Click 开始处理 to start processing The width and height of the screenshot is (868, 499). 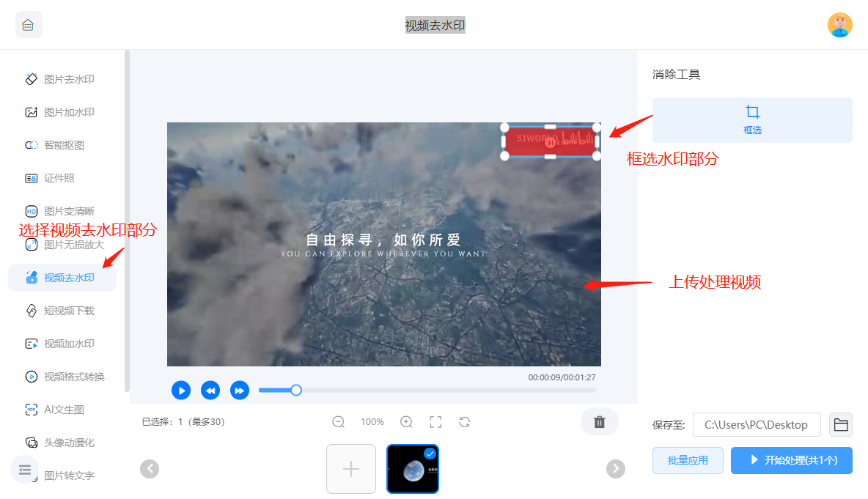click(792, 461)
